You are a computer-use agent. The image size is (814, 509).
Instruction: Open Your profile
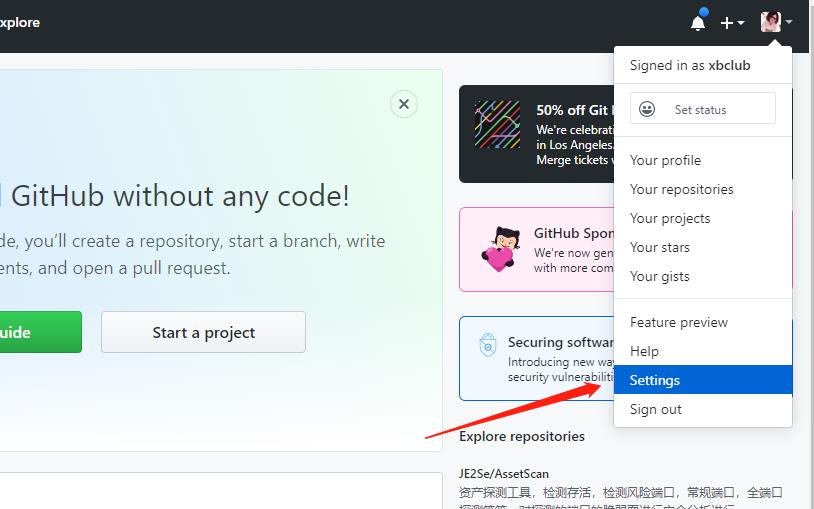703,160
